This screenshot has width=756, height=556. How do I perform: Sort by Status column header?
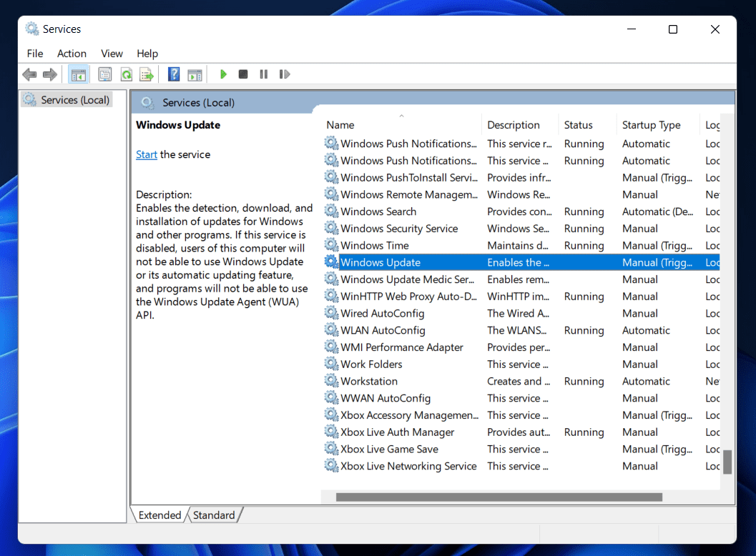587,125
